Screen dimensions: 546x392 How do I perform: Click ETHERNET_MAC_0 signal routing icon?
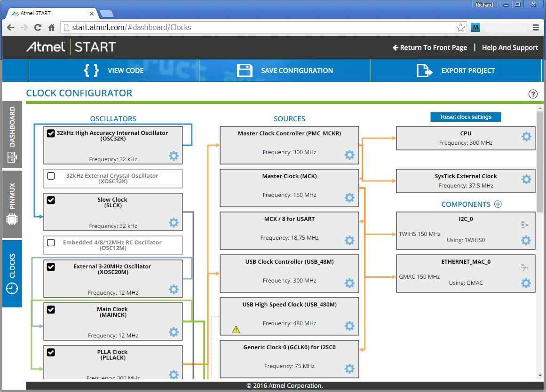click(525, 267)
